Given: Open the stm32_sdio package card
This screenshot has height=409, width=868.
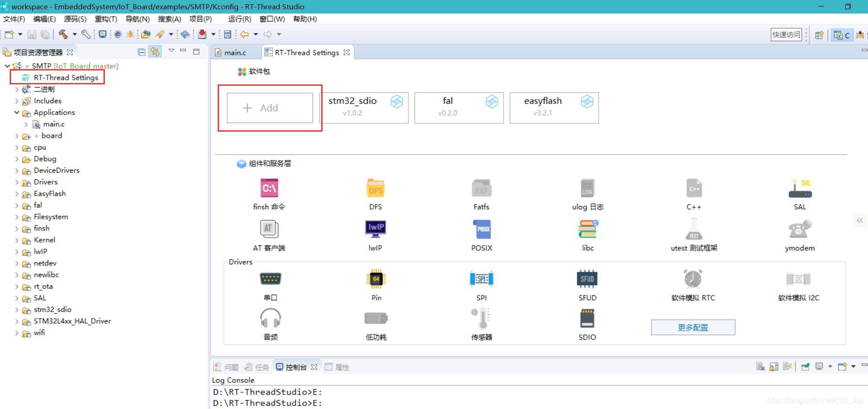Looking at the screenshot, I should coord(364,108).
